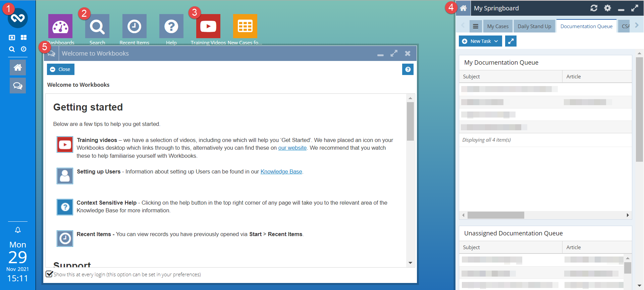Viewport: 644px width, 290px height.
Task: Click the notifications bell in sidebar
Action: click(x=18, y=230)
